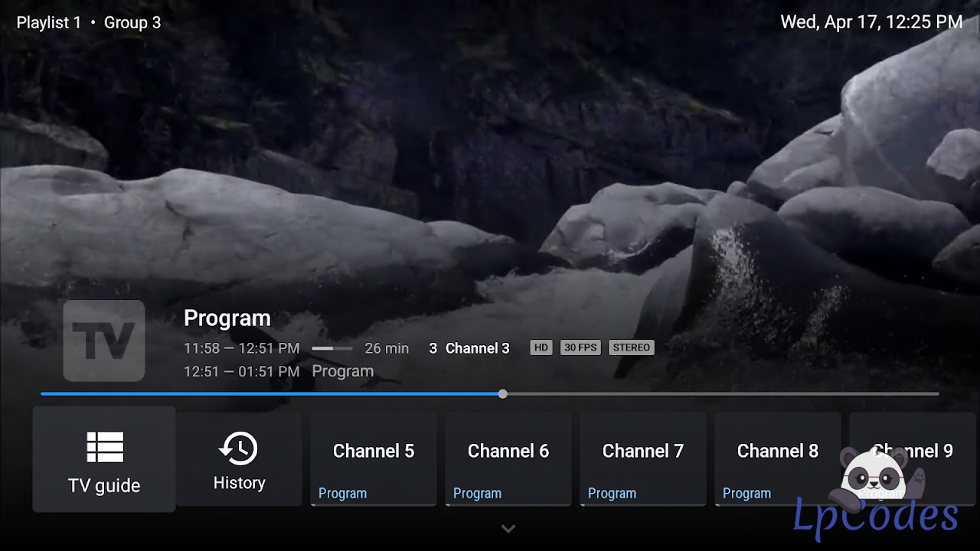Open Playlist 1 in the header
980x551 pixels.
[48, 23]
